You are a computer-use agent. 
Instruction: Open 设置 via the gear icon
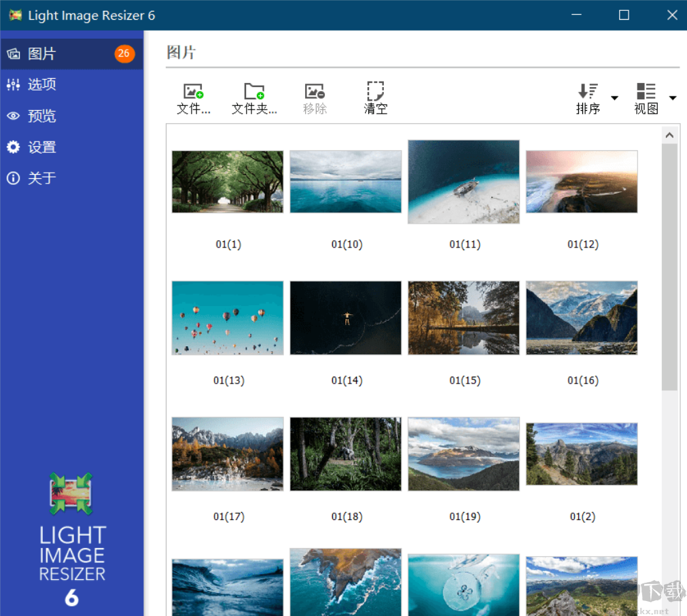(14, 147)
